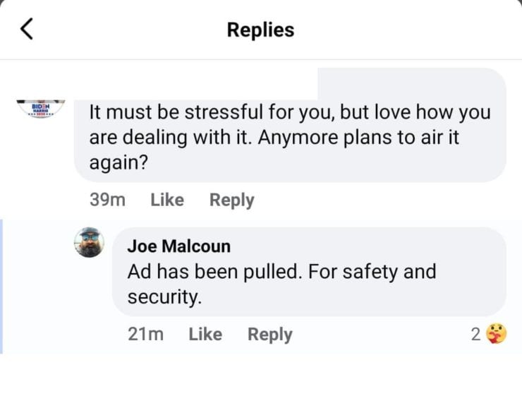Tap the blank header space right of Replies
The image size is (522, 420).
coord(409,30)
